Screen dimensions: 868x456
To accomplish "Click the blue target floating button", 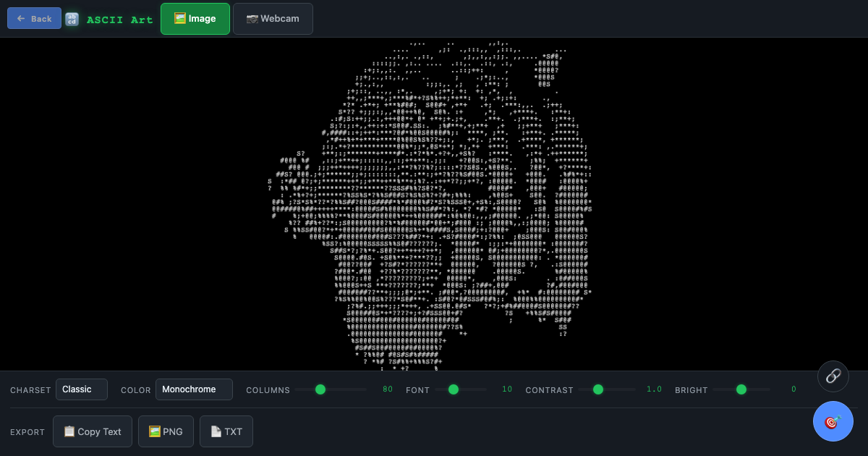I will pyautogui.click(x=833, y=421).
